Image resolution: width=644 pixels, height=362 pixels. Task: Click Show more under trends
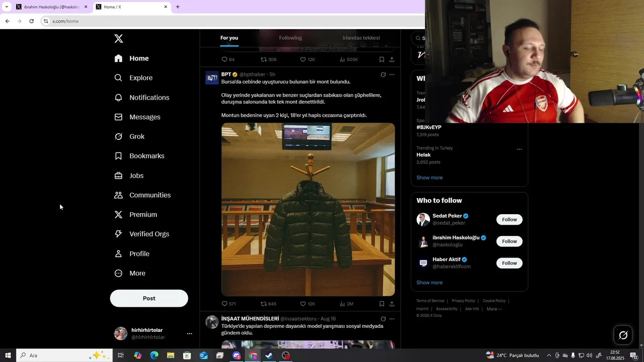[429, 177]
